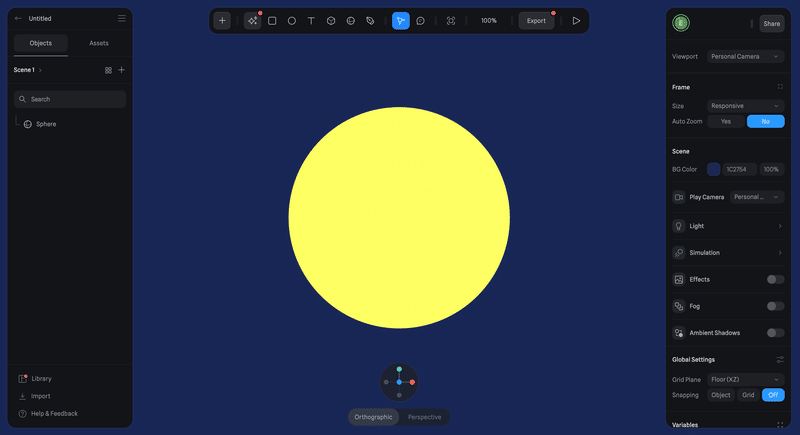
Task: Toggle the Effects switch
Action: point(775,279)
